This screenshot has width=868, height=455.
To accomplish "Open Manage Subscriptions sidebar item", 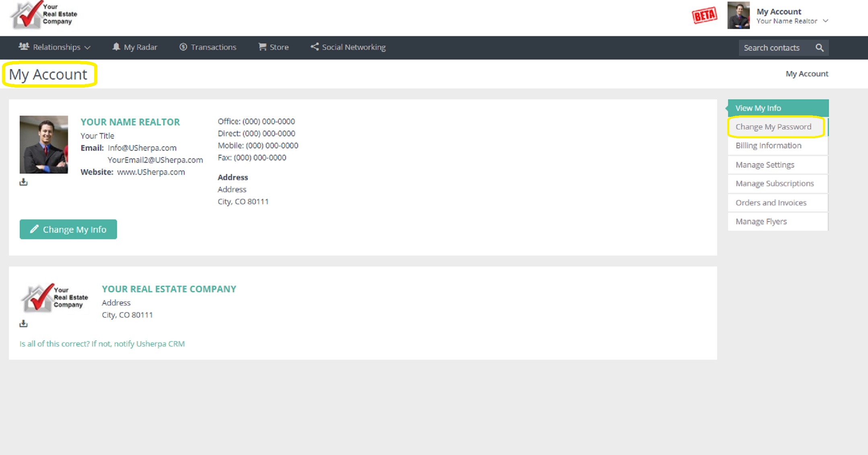I will (774, 183).
